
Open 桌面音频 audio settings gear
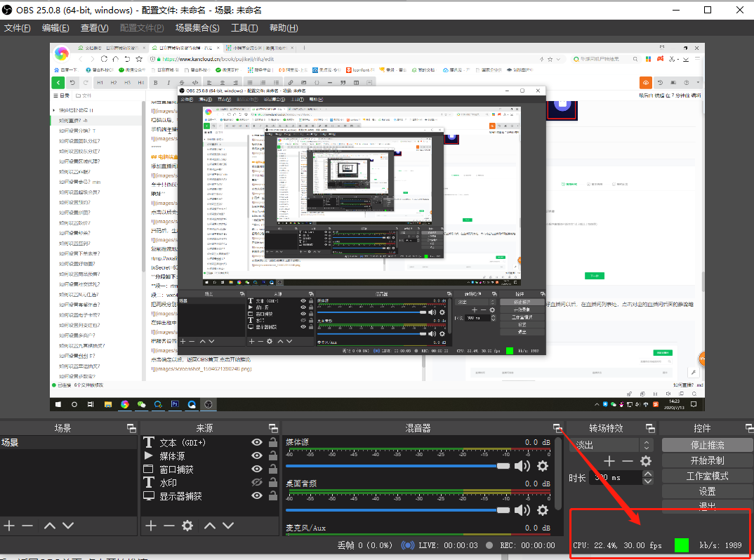pos(543,510)
